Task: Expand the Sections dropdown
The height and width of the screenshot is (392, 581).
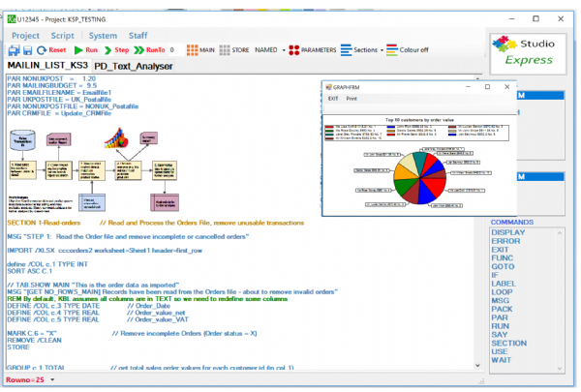Action: tap(381, 49)
